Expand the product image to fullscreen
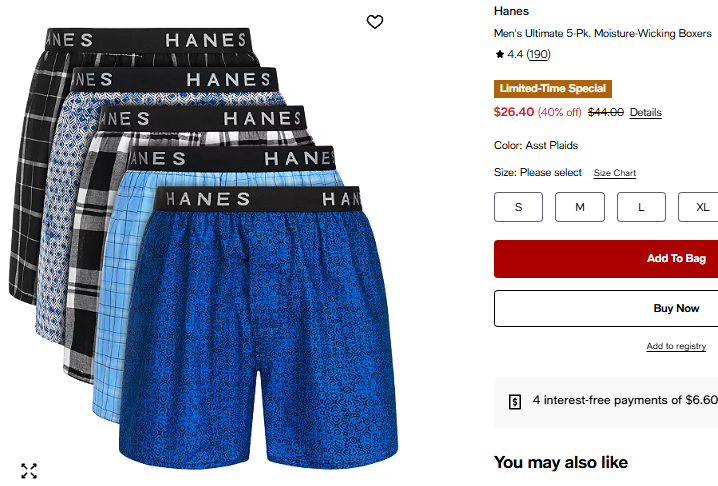Viewport: 718px width, 486px height. [x=29, y=470]
